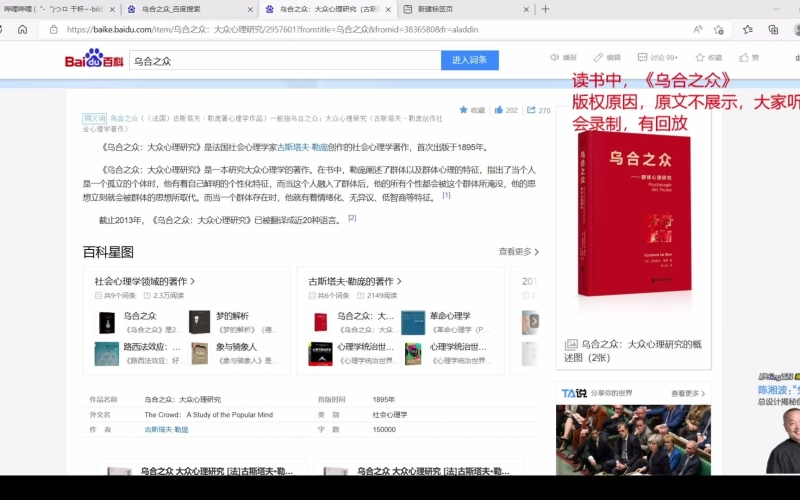
Task: Open the 梦的解析 entry
Action: click(x=232, y=316)
